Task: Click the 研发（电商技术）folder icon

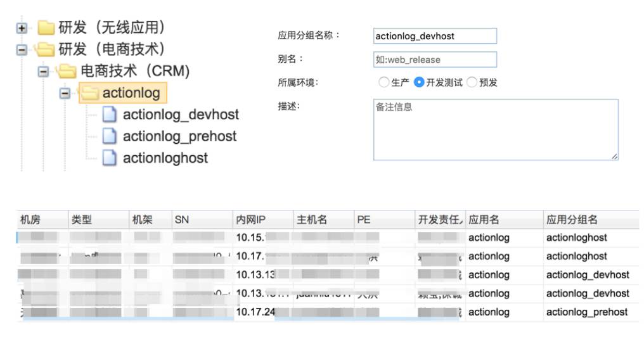Action: [45, 49]
